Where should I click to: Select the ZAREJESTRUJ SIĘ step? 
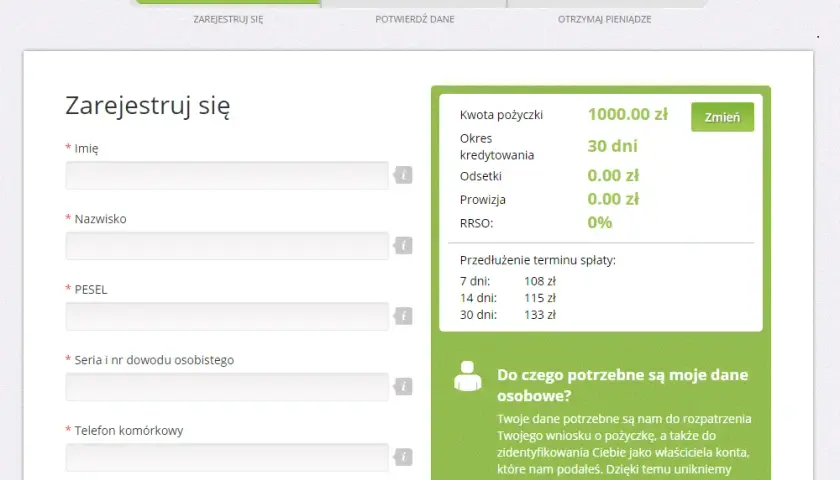pos(228,19)
